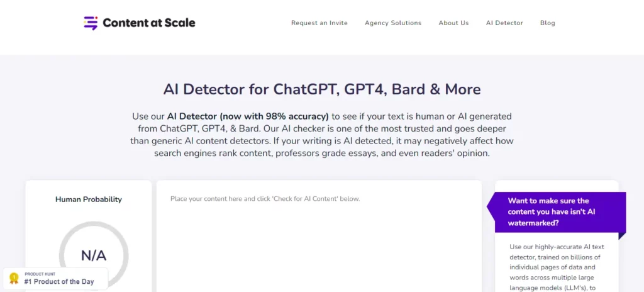Open the Request an Invite page
Viewport: 644px width, 292px height.
pos(319,23)
